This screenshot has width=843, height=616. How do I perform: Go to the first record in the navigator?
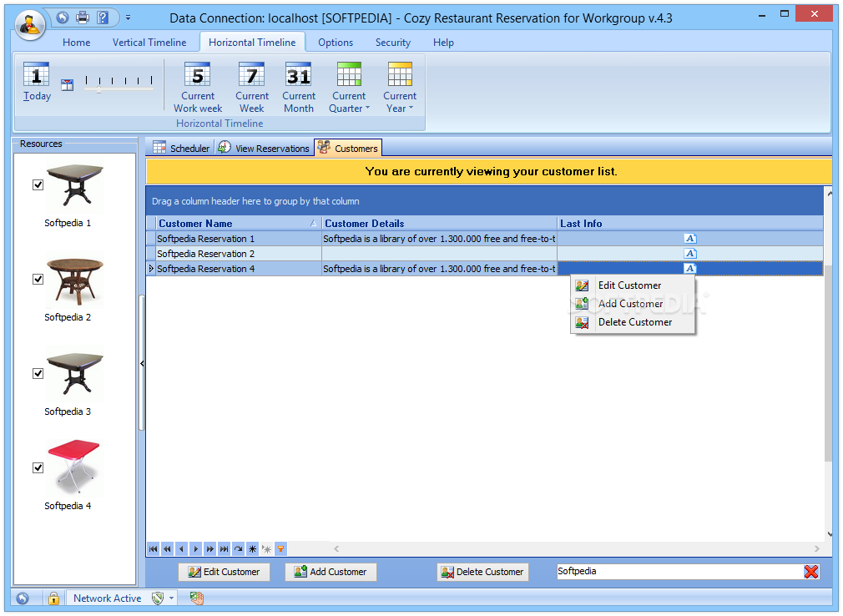[154, 549]
